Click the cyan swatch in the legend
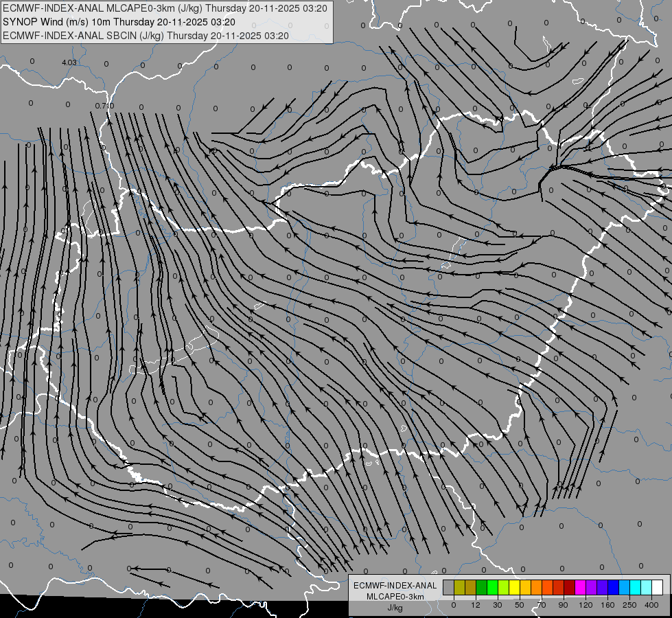The image size is (672, 618). pyautogui.click(x=636, y=587)
